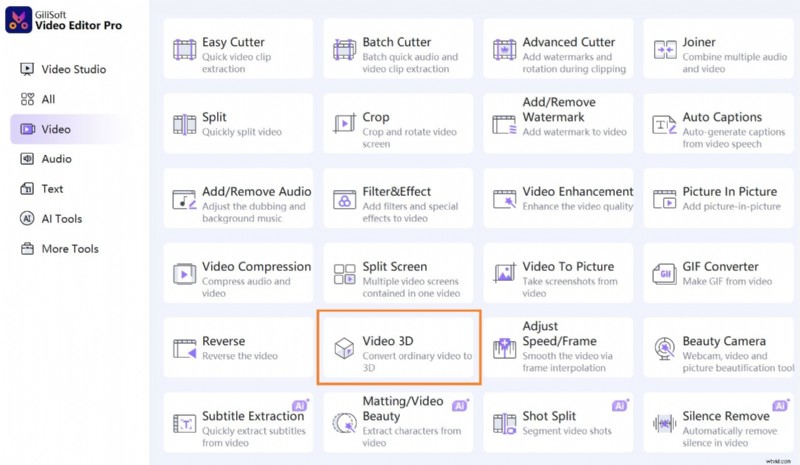Click the Reverse video icon

pos(184,349)
